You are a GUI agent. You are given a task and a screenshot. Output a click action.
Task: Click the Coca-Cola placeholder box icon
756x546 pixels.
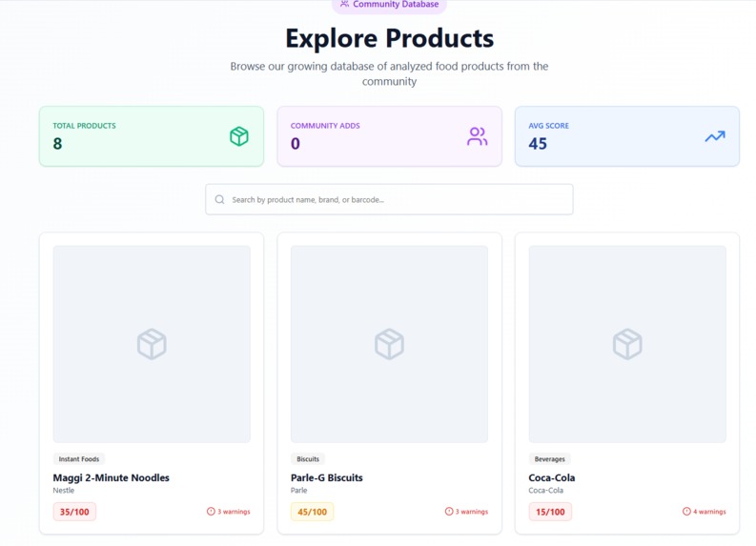627,344
